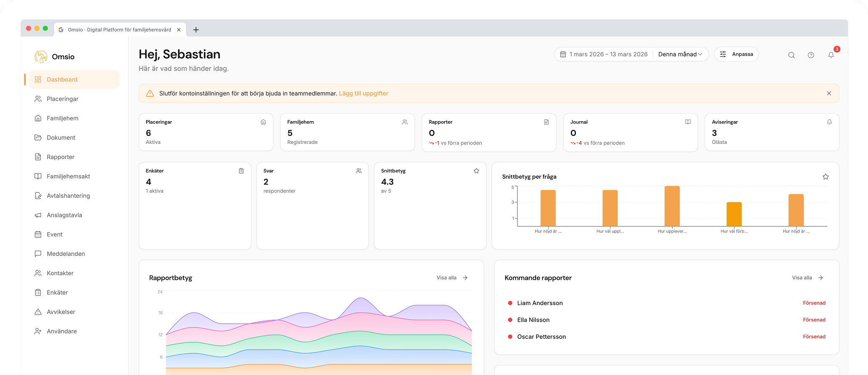Click the star icon in Snittbetyg per fråga
Viewport: 868px width, 375px height.
(x=825, y=177)
